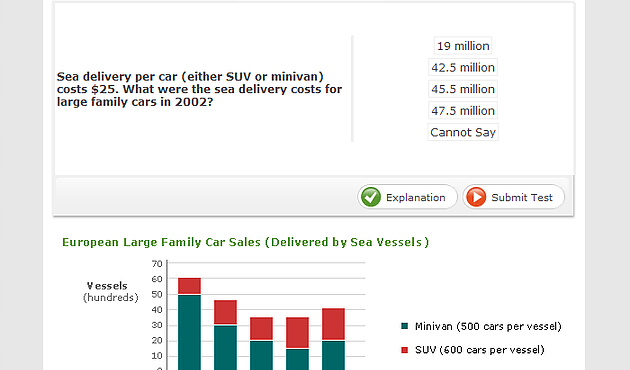Submit the test using Submit Test label
Viewport: 630px width, 370px height.
click(522, 198)
